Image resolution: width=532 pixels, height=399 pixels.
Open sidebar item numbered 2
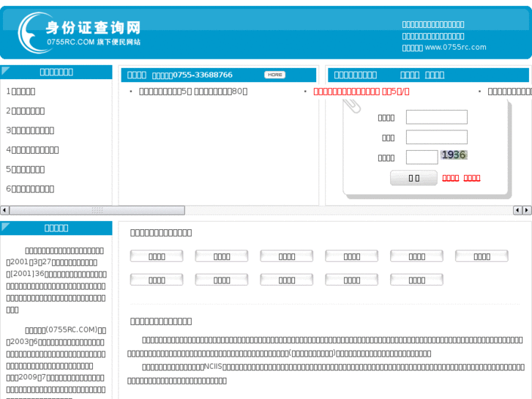tap(26, 111)
